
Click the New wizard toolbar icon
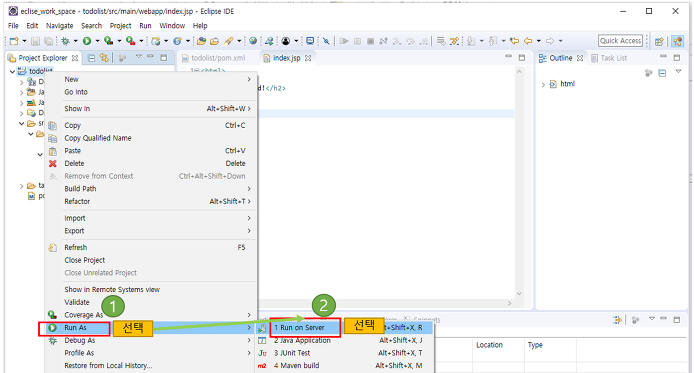tap(14, 41)
